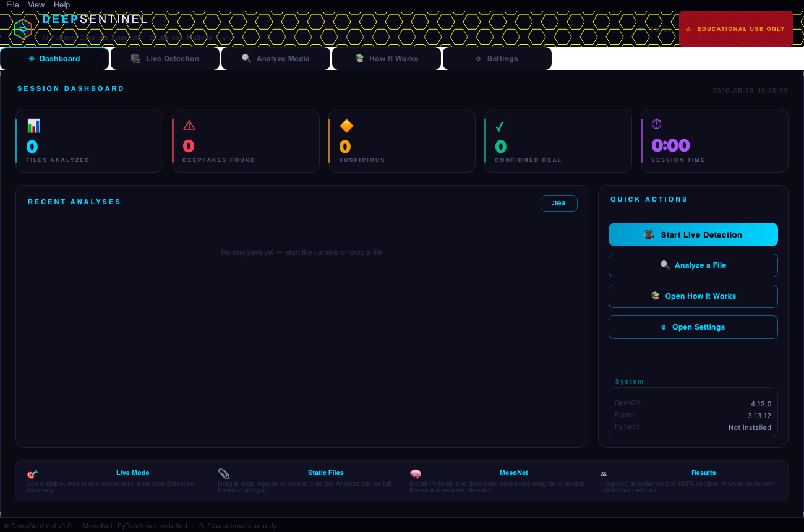Click the orange diamond icon above Suspicious

point(346,126)
